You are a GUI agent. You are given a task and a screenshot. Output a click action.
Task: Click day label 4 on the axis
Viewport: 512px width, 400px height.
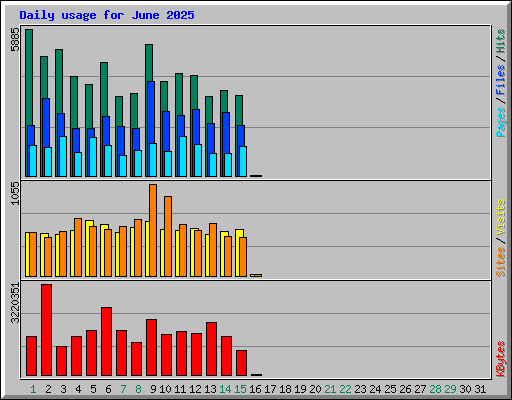point(78,389)
